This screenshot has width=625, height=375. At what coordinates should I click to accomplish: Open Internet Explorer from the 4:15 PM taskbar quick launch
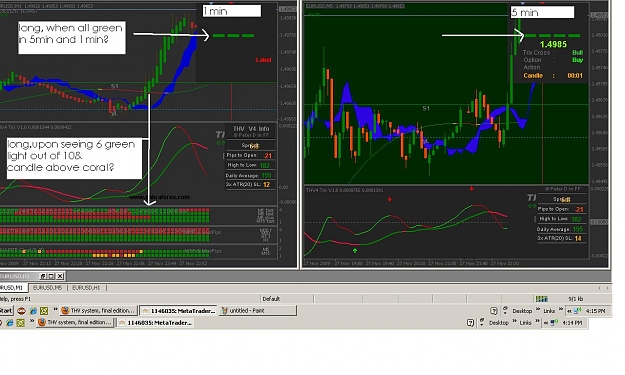33,310
